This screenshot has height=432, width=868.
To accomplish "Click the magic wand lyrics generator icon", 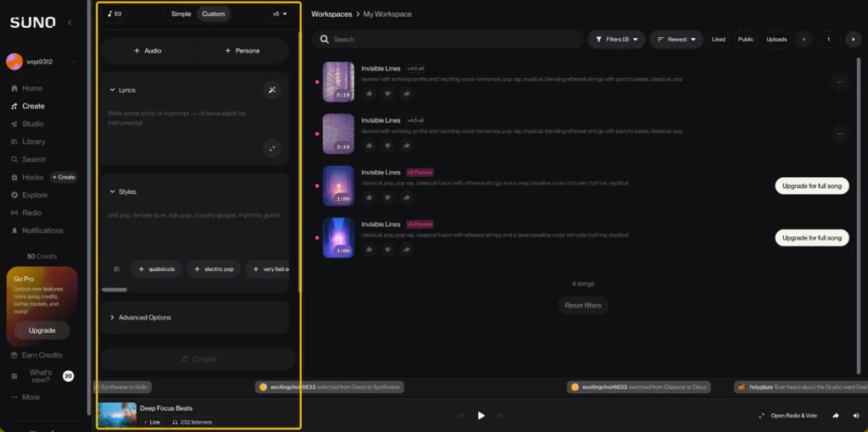I will [272, 90].
